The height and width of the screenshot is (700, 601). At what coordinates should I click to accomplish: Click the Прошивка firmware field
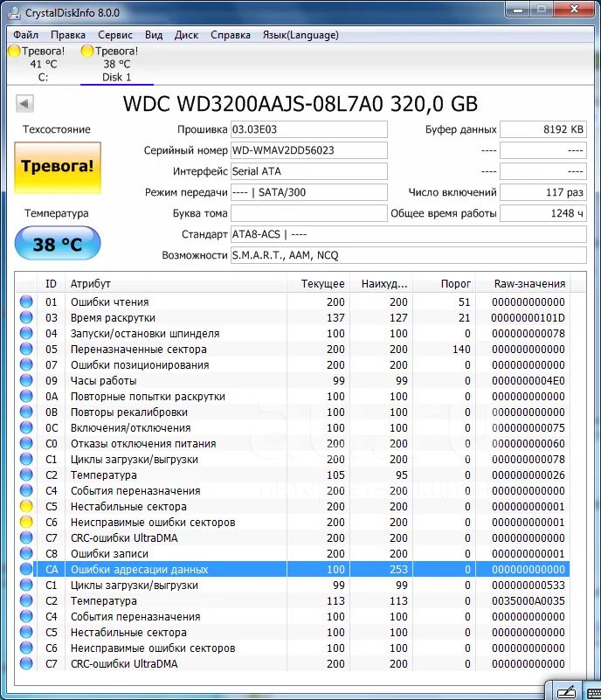point(308,129)
